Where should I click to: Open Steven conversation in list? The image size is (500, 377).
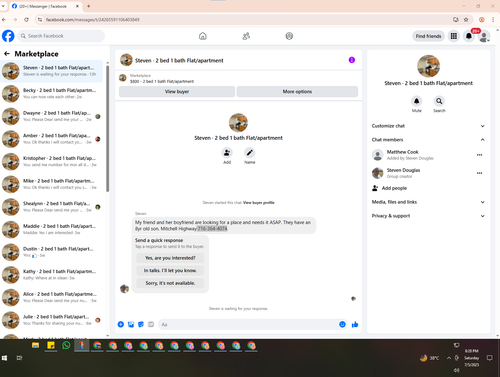click(52, 71)
